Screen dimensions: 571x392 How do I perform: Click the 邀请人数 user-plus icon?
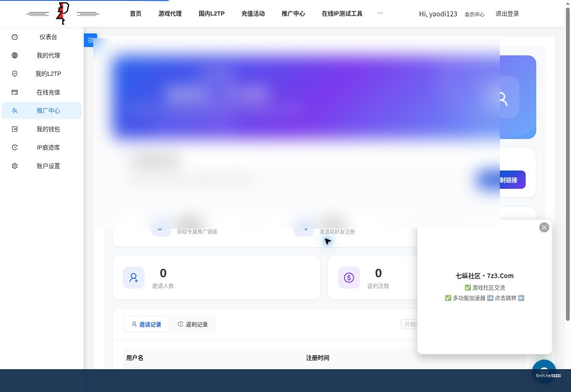tap(133, 278)
